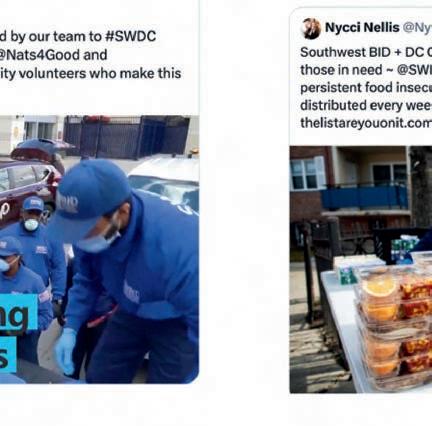Open the #SWDC hashtag link

pyautogui.click(x=130, y=36)
